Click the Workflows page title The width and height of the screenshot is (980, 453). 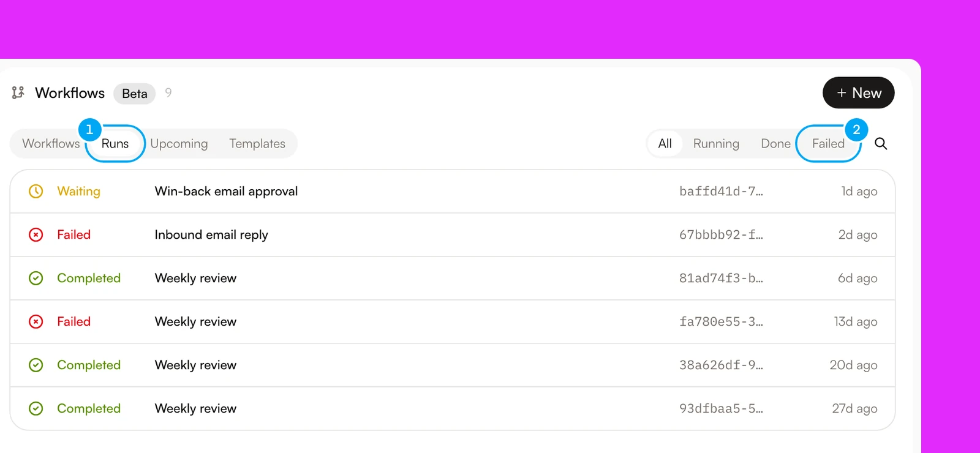point(70,92)
